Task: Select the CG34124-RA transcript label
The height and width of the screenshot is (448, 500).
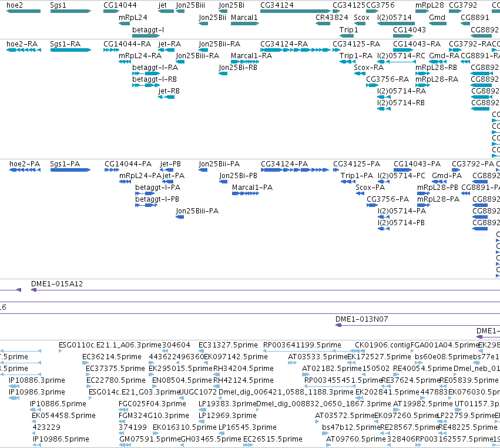Action: click(284, 44)
